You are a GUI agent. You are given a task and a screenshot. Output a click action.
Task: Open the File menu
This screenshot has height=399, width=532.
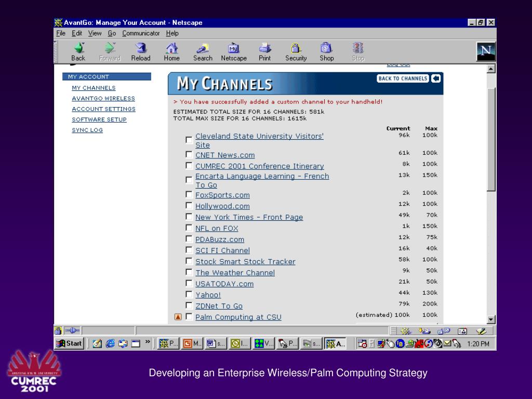pyautogui.click(x=61, y=33)
